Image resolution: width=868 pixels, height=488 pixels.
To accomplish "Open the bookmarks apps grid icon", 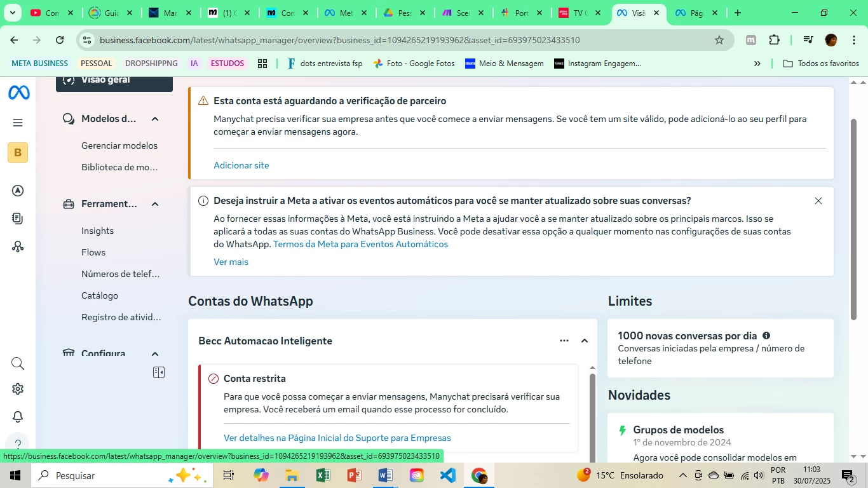I will pos(262,64).
